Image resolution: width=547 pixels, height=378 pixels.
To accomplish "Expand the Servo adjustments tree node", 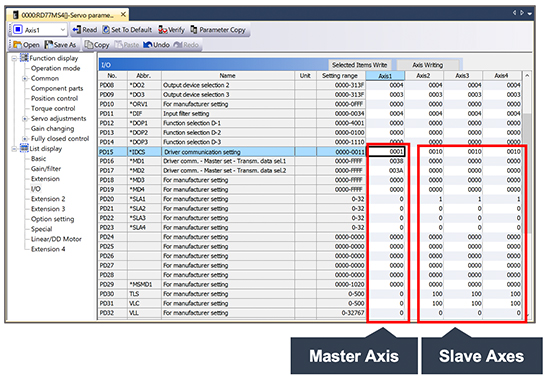I will (25, 119).
